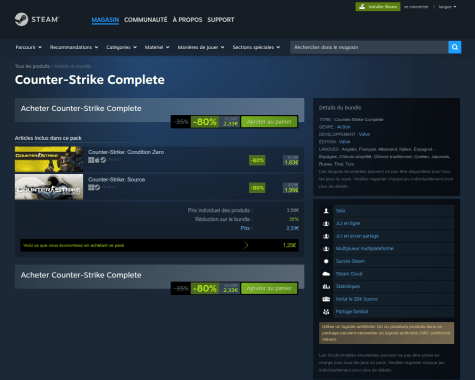
Task: Click the JcJ en écran partagé icon
Action: pyautogui.click(x=326, y=236)
